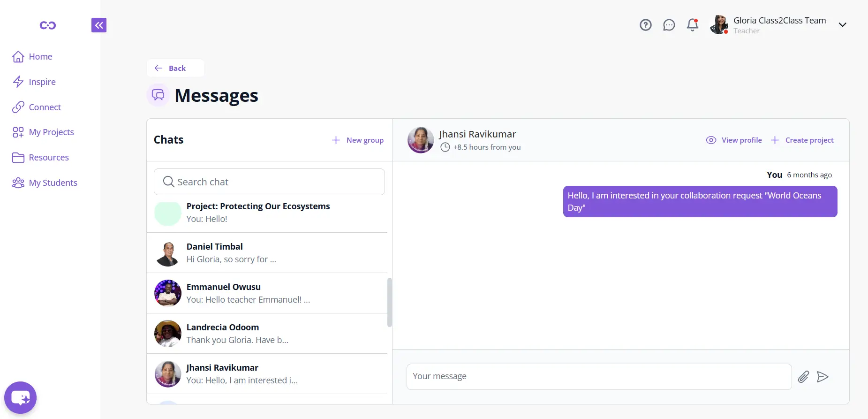Screen dimensions: 868x419
Task: Click the chat list scrollbar
Action: point(390,302)
